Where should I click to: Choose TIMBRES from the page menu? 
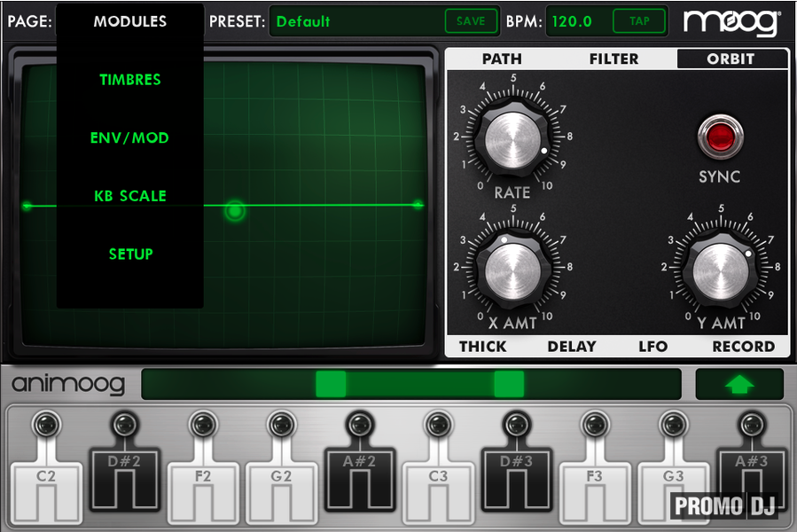click(130, 80)
